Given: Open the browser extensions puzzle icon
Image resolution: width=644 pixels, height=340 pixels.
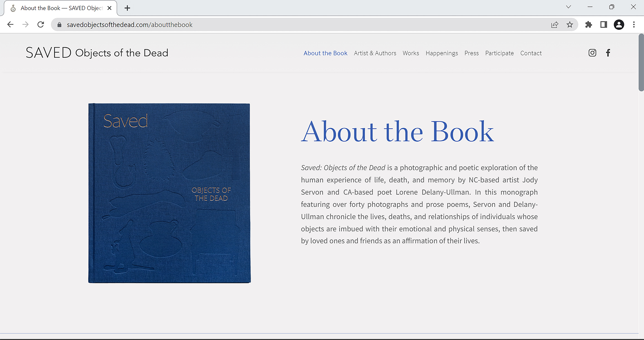Looking at the screenshot, I should click(x=589, y=25).
